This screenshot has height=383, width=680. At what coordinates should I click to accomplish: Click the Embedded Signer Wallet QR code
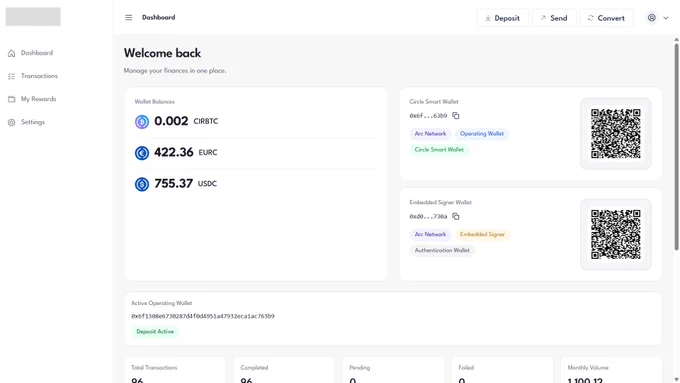pyautogui.click(x=615, y=234)
